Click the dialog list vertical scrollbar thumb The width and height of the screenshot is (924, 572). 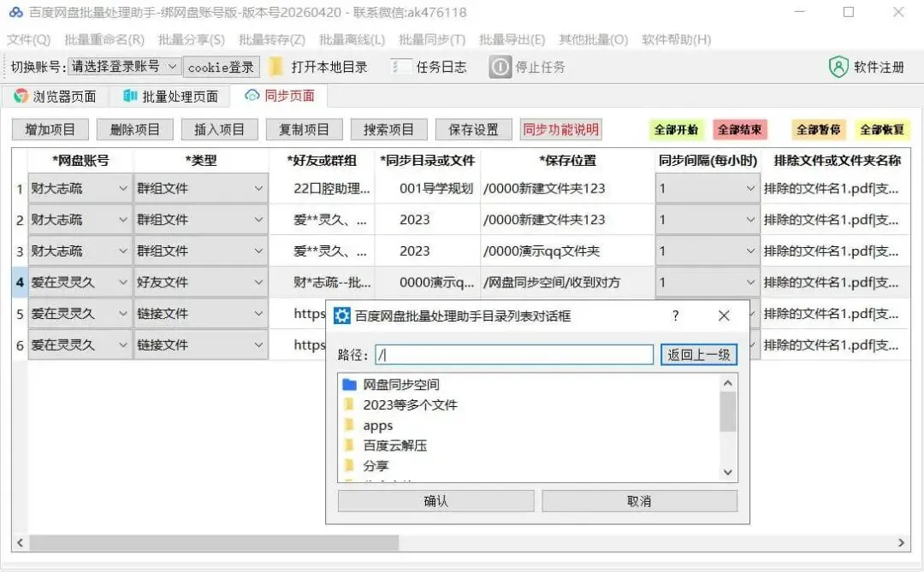(728, 412)
